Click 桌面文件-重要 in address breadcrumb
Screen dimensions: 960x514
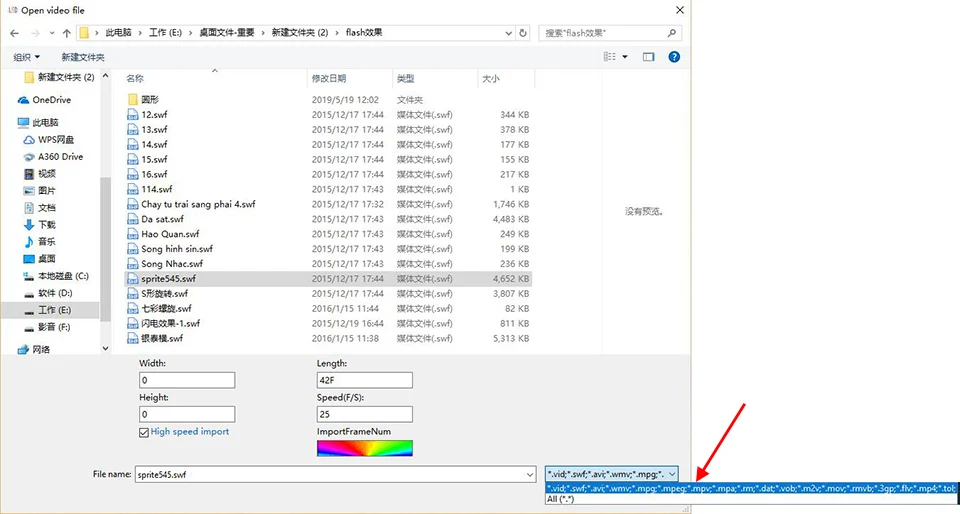pos(227,33)
